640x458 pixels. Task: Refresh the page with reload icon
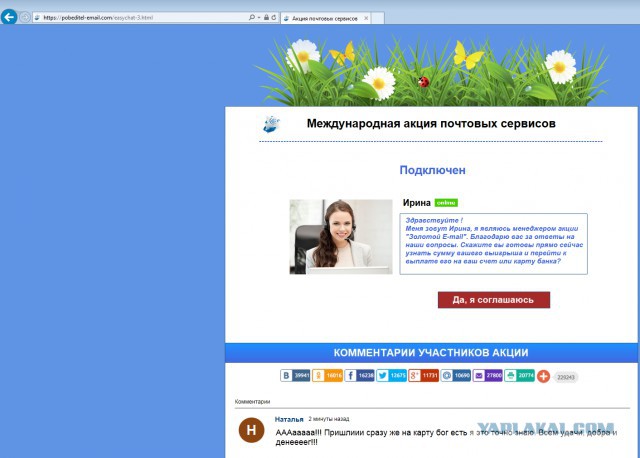pyautogui.click(x=273, y=18)
